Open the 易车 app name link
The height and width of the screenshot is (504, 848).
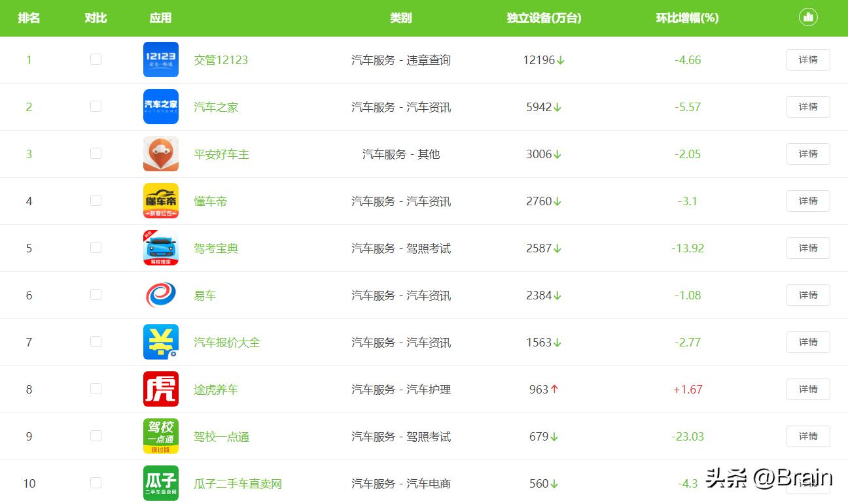(205, 295)
